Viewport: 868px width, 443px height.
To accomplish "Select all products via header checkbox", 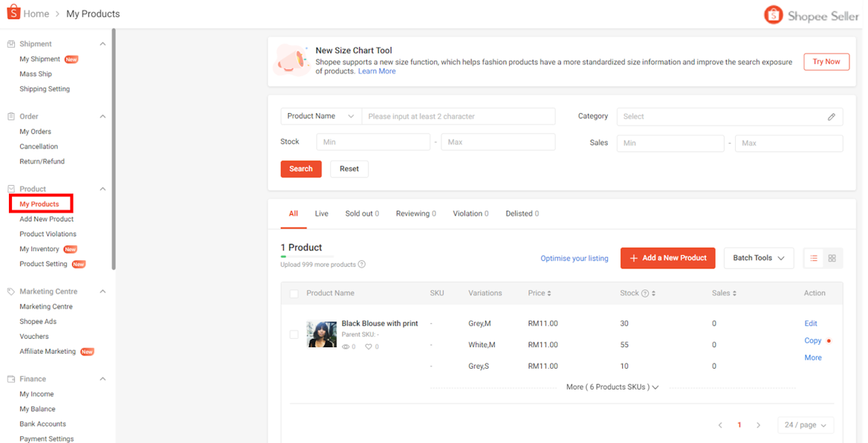I will coord(293,293).
